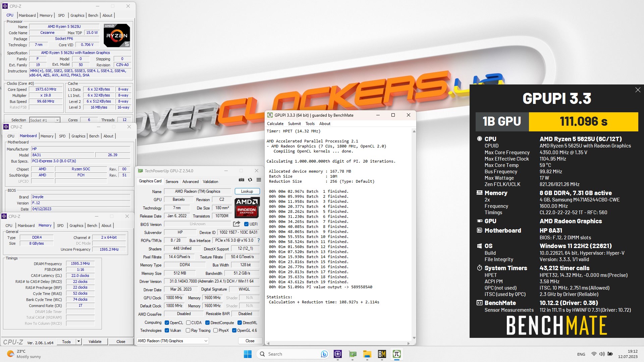The width and height of the screenshot is (644, 362).
Task: Toggle the PhysX checkbox
Action: pyautogui.click(x=215, y=330)
